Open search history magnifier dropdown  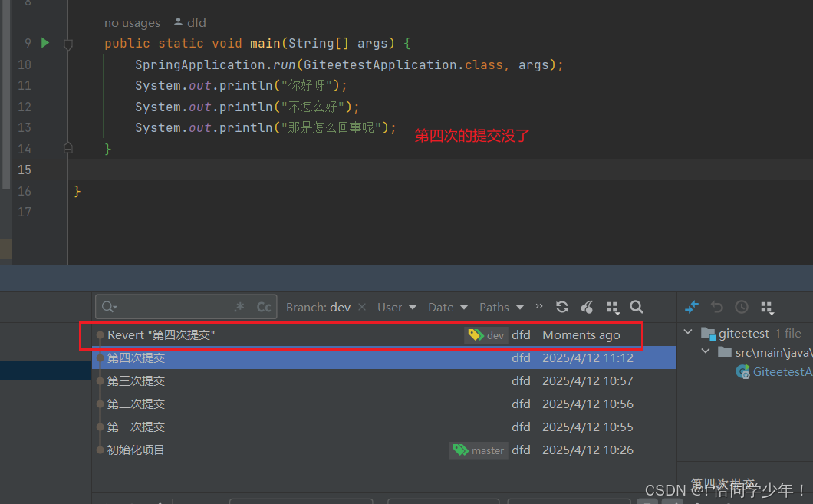[x=109, y=307]
